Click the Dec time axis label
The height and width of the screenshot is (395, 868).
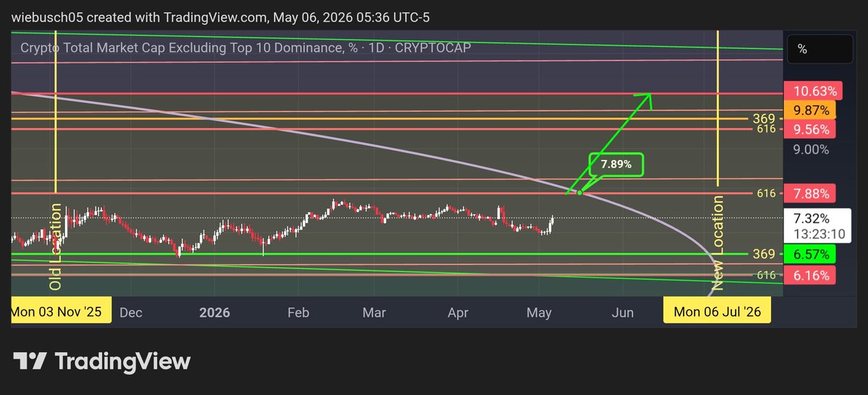(131, 313)
